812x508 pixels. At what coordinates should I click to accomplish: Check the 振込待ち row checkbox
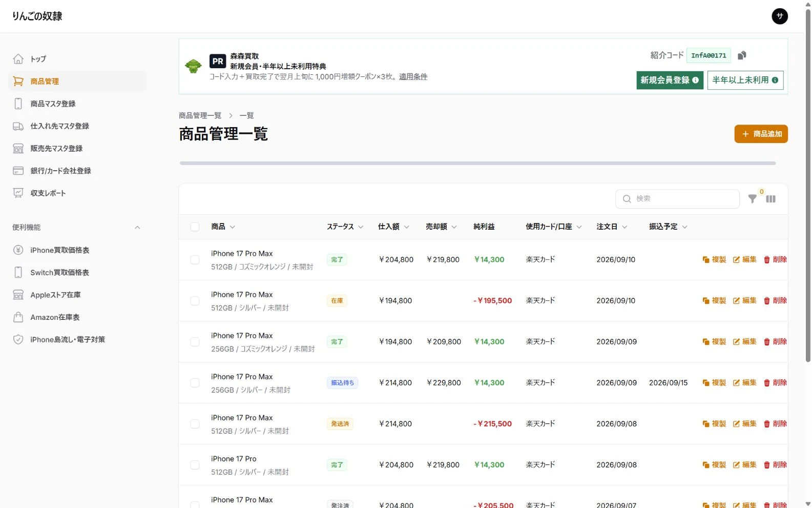(x=195, y=382)
